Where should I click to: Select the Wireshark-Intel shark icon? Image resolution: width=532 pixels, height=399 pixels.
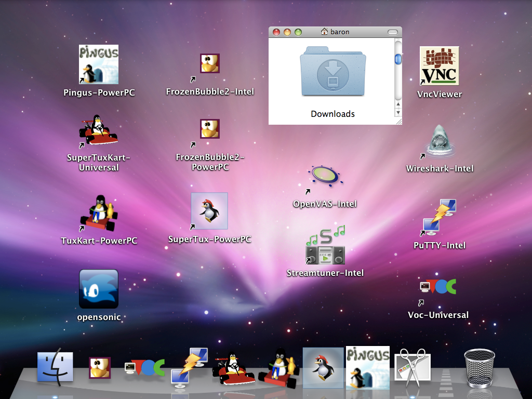(x=440, y=141)
